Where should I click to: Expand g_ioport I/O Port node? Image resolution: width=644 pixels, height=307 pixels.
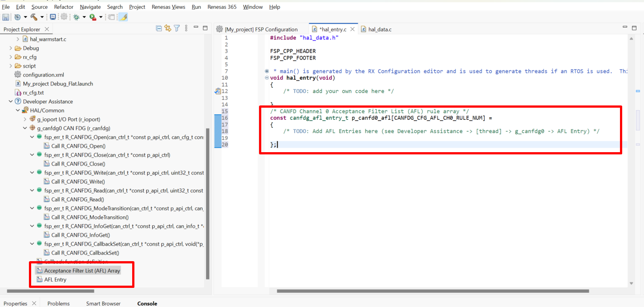pyautogui.click(x=25, y=119)
